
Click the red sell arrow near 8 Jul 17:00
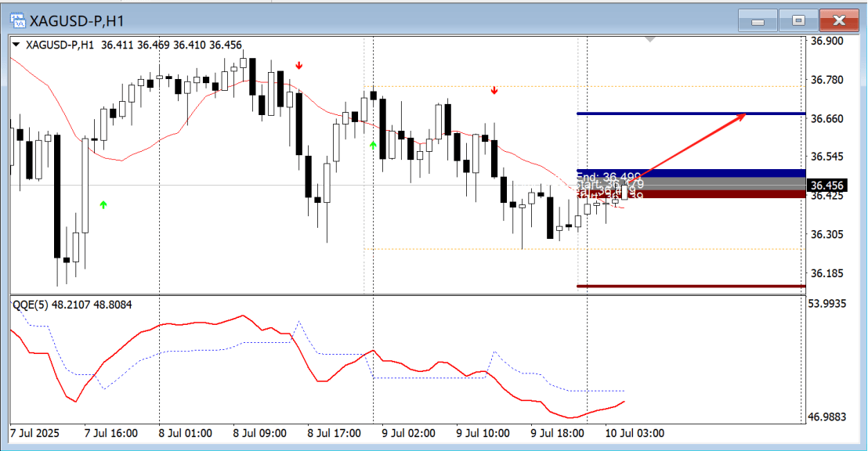299,66
